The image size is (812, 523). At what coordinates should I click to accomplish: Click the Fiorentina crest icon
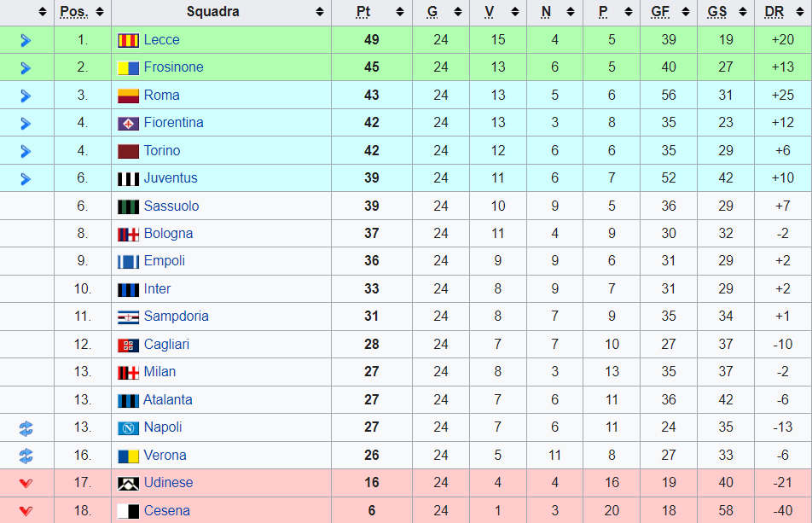(128, 123)
